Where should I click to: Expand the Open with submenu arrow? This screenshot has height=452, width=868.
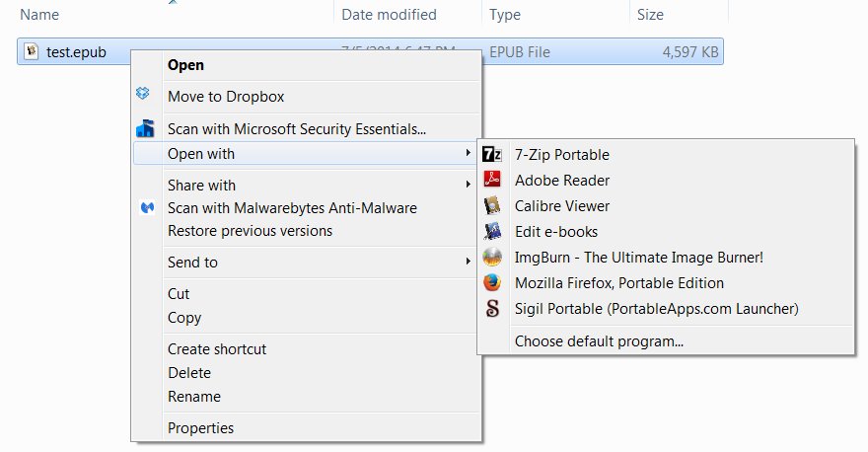[468, 154]
